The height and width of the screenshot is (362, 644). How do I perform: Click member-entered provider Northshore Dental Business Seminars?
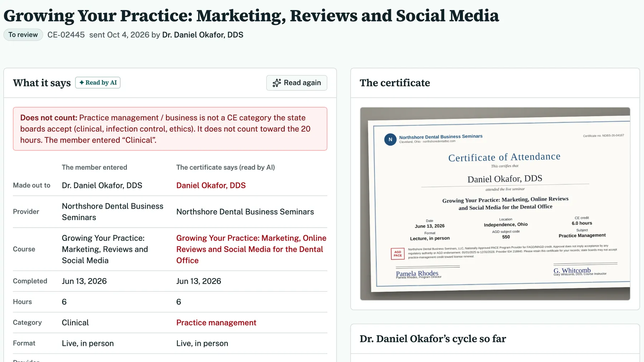pos(113,212)
